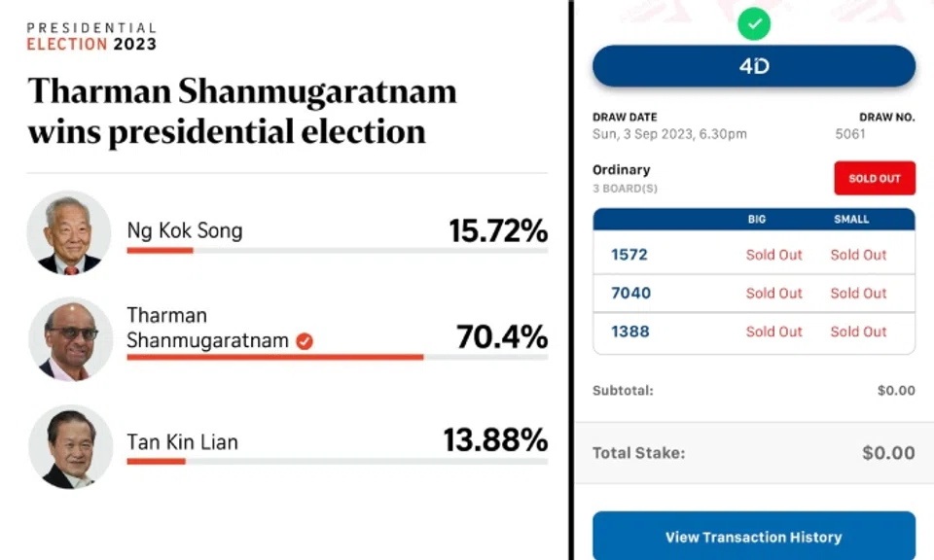
Task: Select the 7040 board number
Action: (x=630, y=293)
